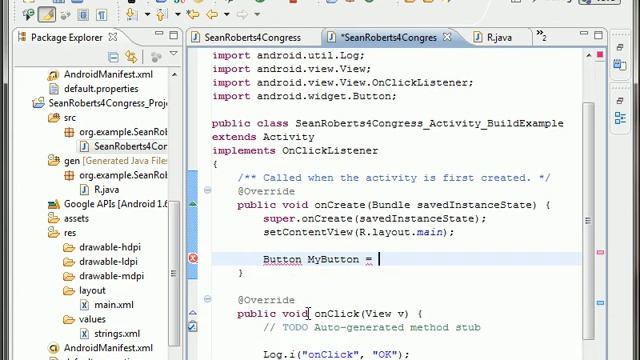Restore top minimized view stack on right
The image size is (640, 360).
point(620,48)
